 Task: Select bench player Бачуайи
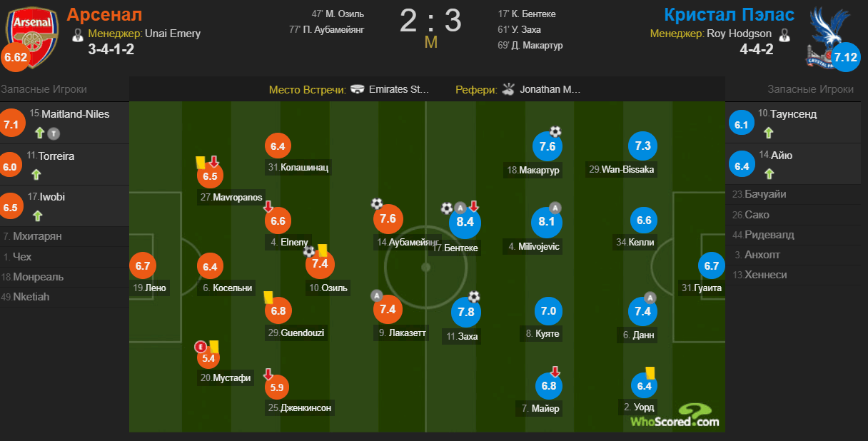coord(797,194)
